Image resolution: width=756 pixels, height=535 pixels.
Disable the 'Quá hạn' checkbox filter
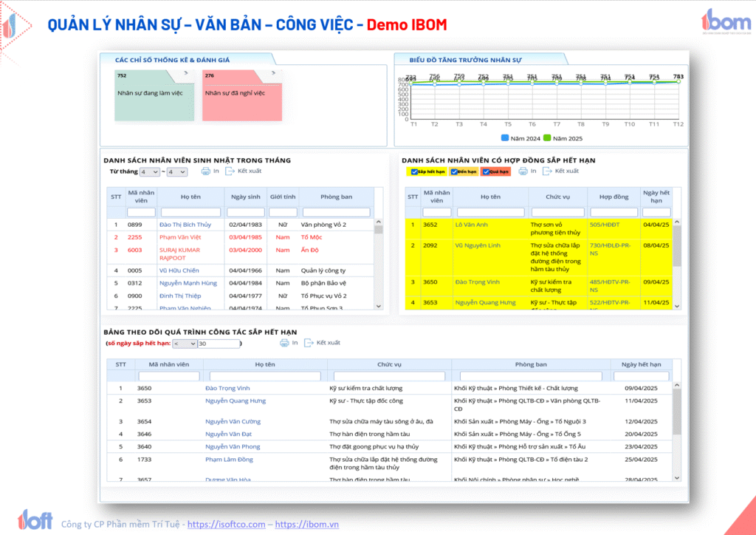484,171
